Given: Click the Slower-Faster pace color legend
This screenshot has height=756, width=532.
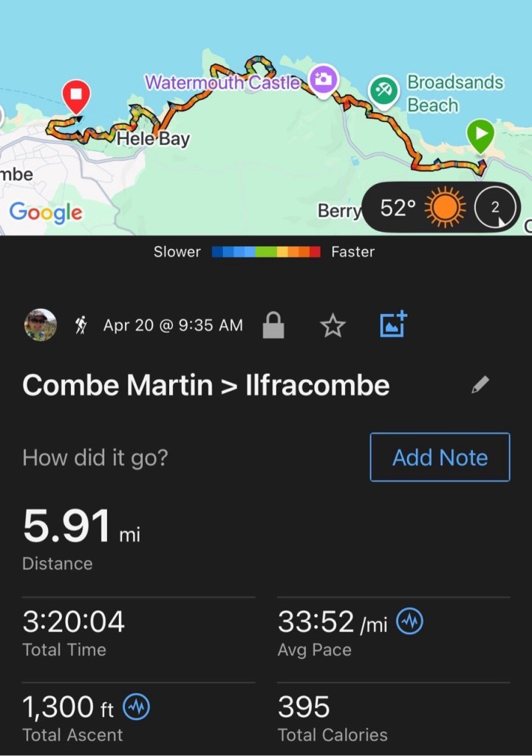Looking at the screenshot, I should pyautogui.click(x=266, y=252).
